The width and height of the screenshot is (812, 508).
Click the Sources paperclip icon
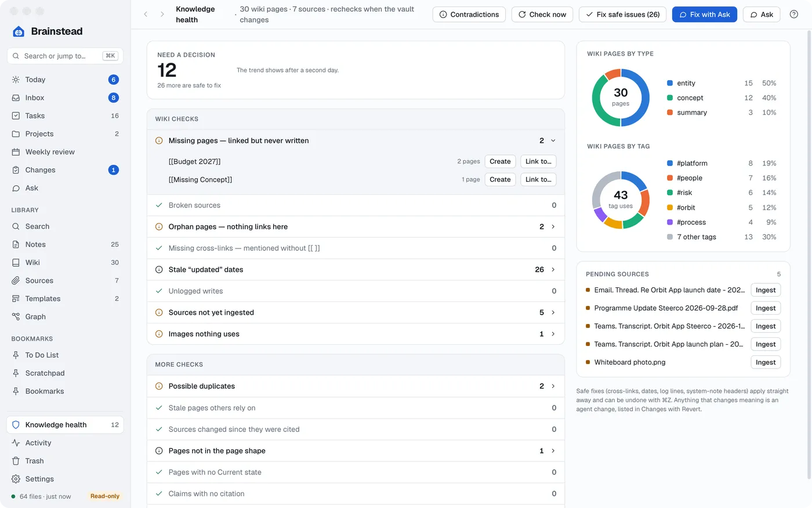point(16,280)
